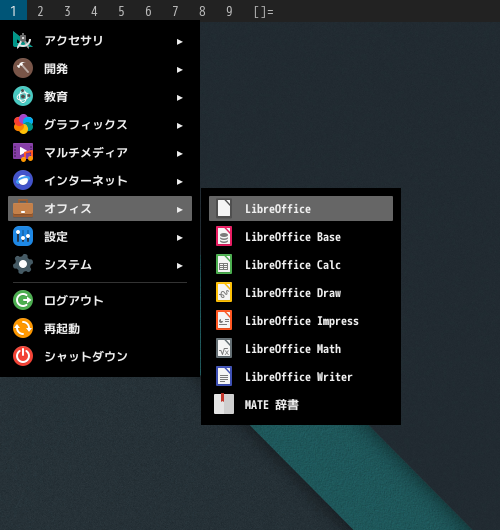Viewport: 500px width, 530px height.
Task: Click the red シャットダウン power icon
Action: [23, 356]
